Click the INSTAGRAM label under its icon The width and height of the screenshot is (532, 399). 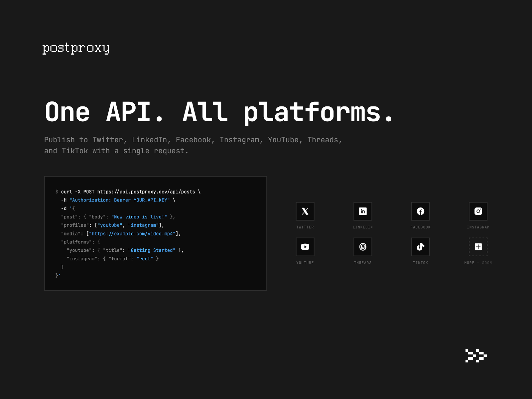click(x=478, y=227)
